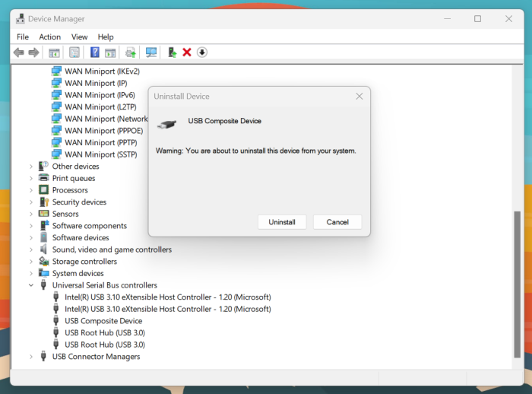Click the Processors chip icon
Image resolution: width=532 pixels, height=394 pixels.
[x=43, y=190]
